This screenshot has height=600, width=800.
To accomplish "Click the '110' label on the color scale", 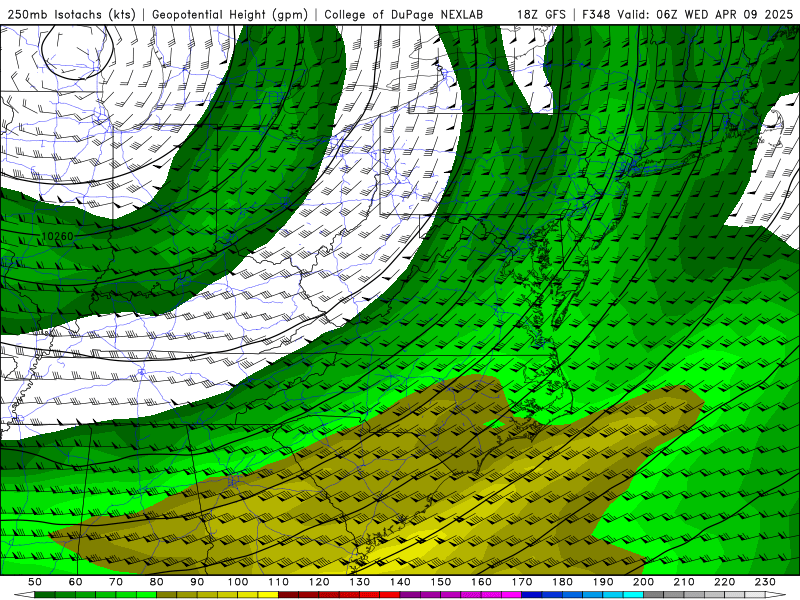I will 278,582.
